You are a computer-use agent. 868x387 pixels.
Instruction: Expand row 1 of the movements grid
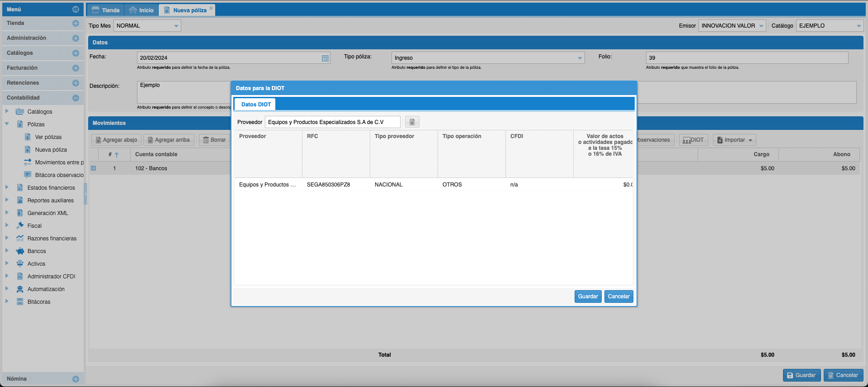click(93, 168)
